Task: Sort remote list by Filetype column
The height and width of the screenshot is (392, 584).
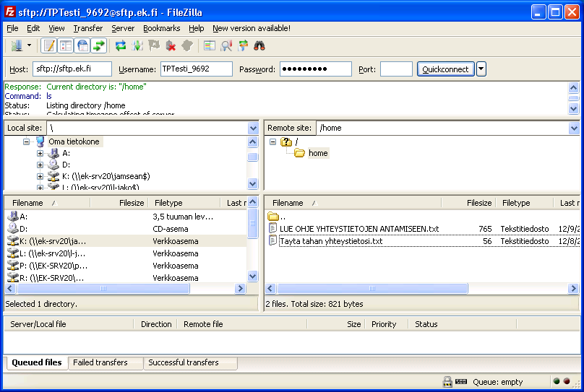Action: pos(525,203)
